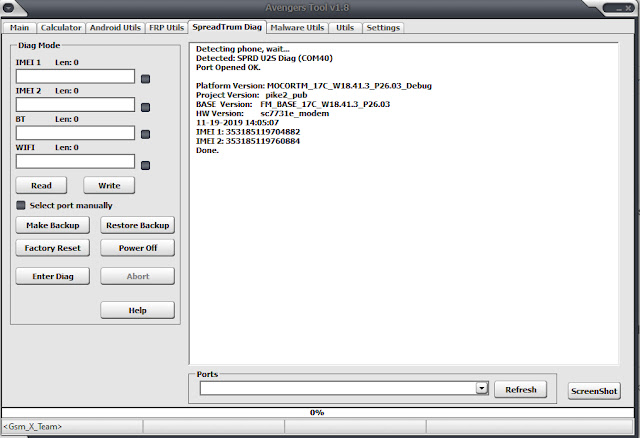Expand the Ports dropdown arrow
The image size is (640, 438).
[x=482, y=388]
